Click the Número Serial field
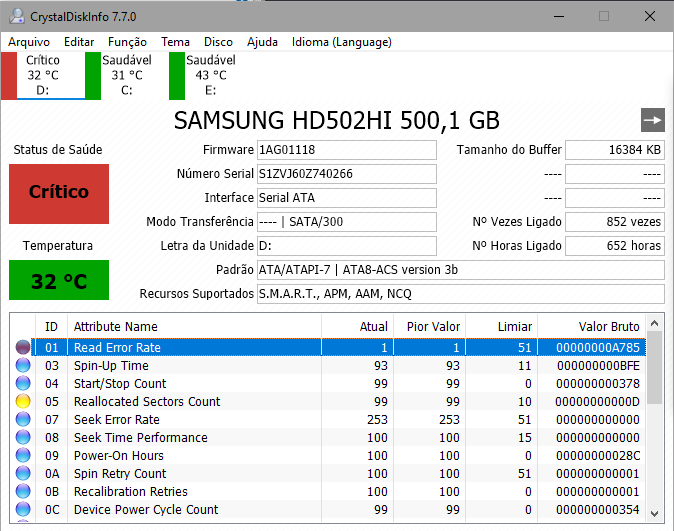674x531 pixels. point(347,174)
